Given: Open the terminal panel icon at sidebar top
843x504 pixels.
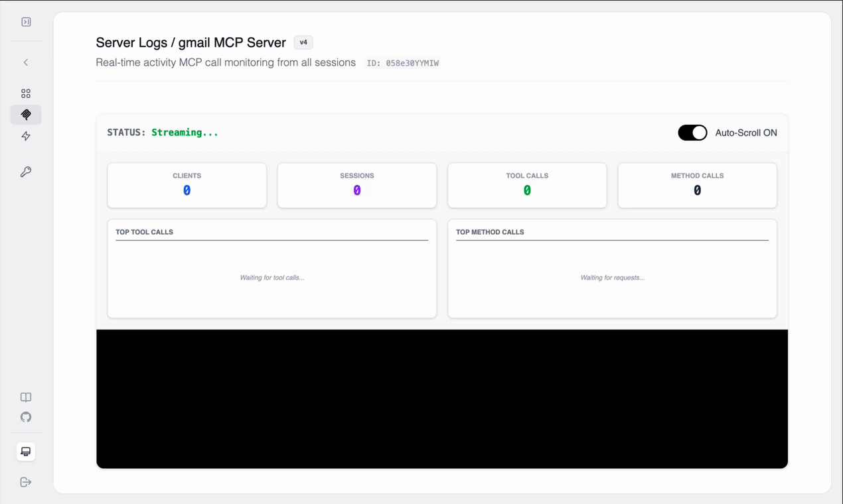Looking at the screenshot, I should 25,21.
